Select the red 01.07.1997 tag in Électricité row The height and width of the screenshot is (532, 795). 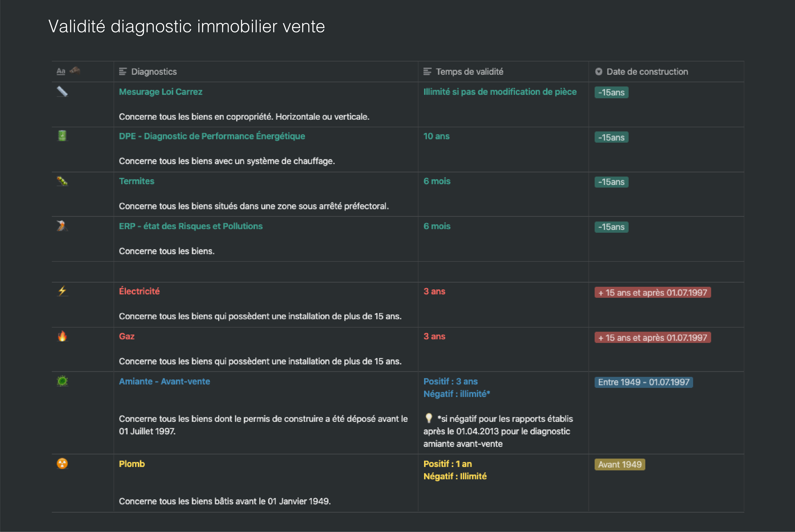(x=653, y=292)
